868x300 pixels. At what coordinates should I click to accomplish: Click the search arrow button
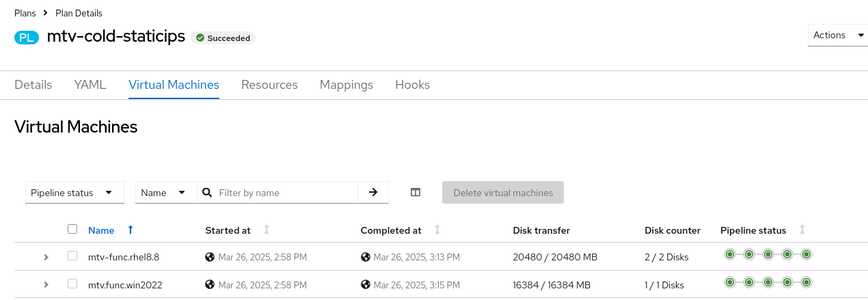click(373, 193)
